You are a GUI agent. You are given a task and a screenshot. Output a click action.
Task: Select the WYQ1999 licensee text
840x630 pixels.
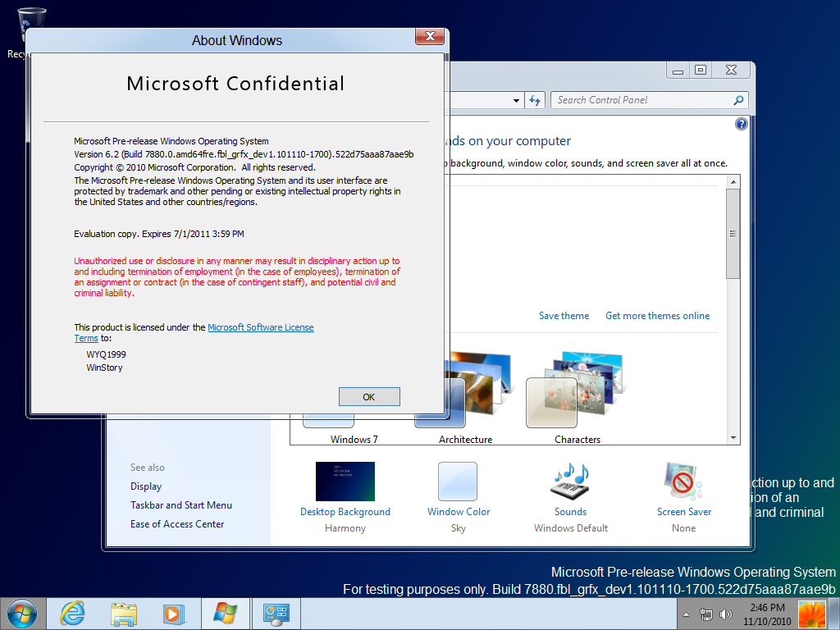coord(106,354)
